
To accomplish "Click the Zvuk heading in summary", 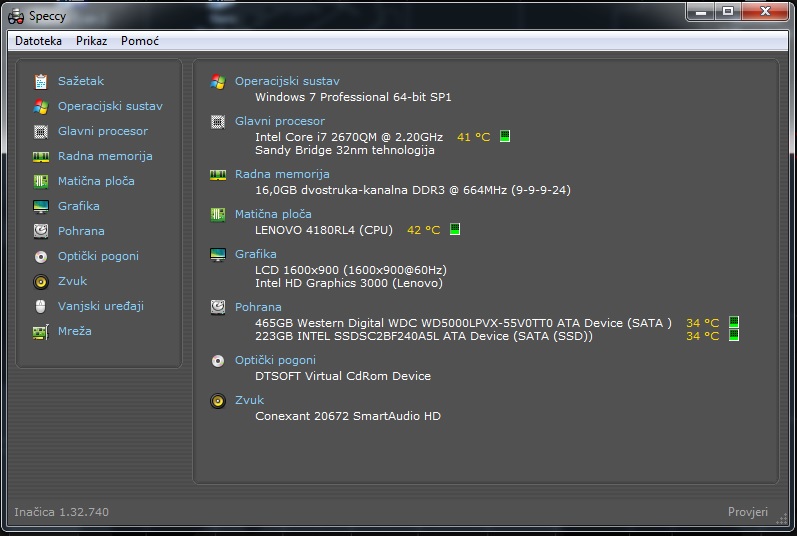I will (x=249, y=400).
